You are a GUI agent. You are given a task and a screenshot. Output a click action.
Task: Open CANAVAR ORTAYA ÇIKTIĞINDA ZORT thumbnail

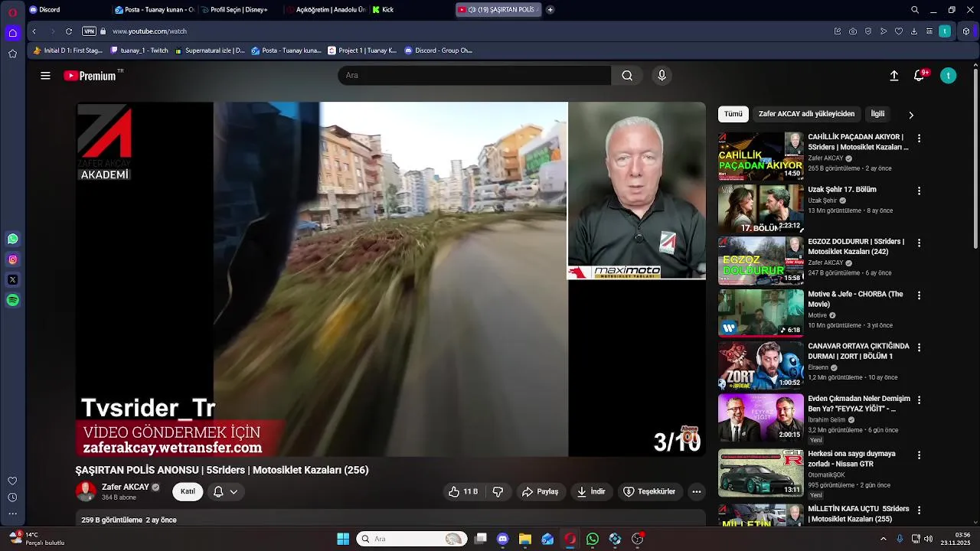click(760, 366)
